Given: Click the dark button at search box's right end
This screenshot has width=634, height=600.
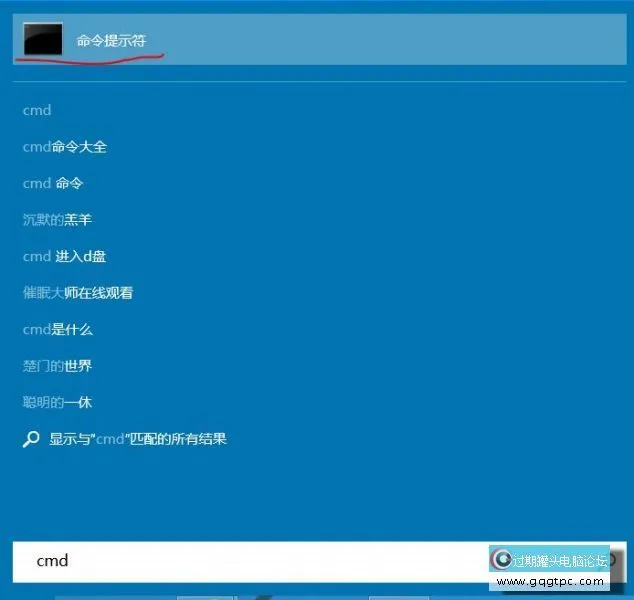Looking at the screenshot, I should point(615,560).
